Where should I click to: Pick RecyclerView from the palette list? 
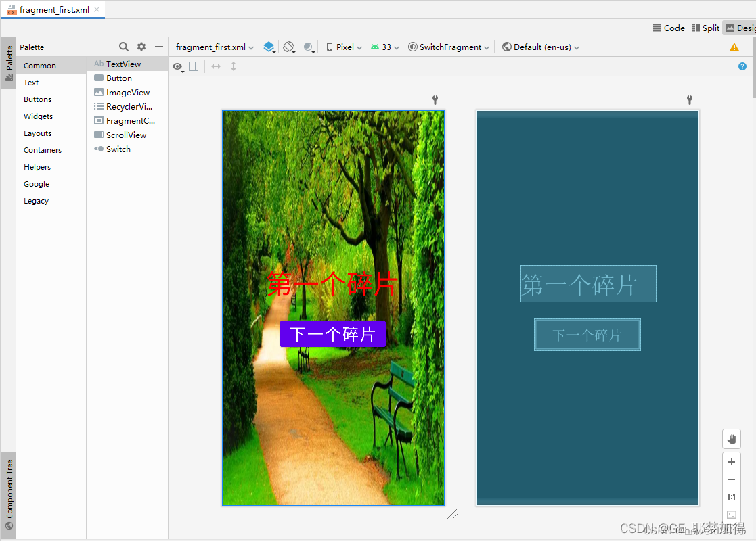[x=127, y=106]
